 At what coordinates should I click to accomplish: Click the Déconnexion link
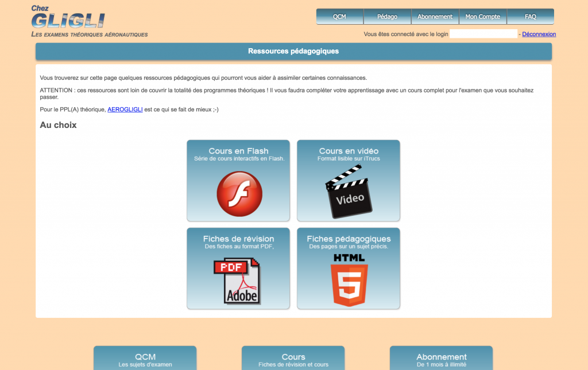(x=539, y=34)
